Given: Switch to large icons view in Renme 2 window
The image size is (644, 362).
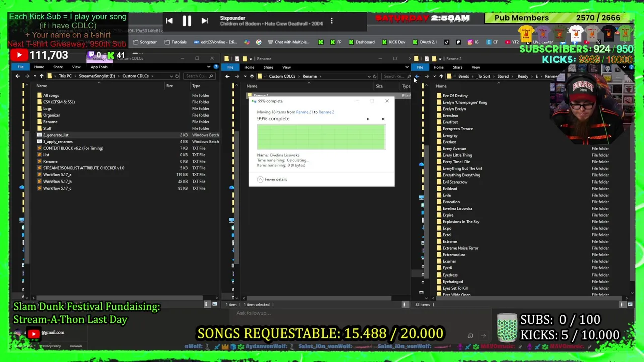Looking at the screenshot, I should (x=630, y=304).
